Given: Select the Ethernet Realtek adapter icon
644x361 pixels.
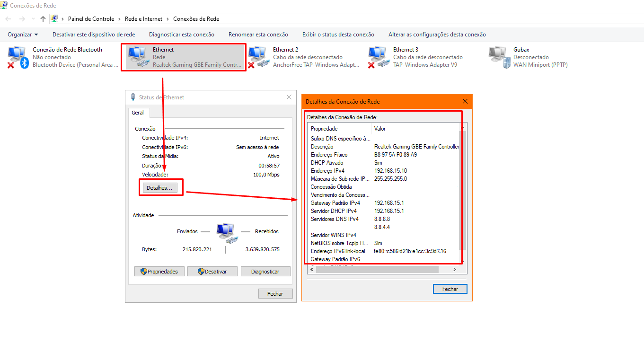Looking at the screenshot, I should [138, 57].
